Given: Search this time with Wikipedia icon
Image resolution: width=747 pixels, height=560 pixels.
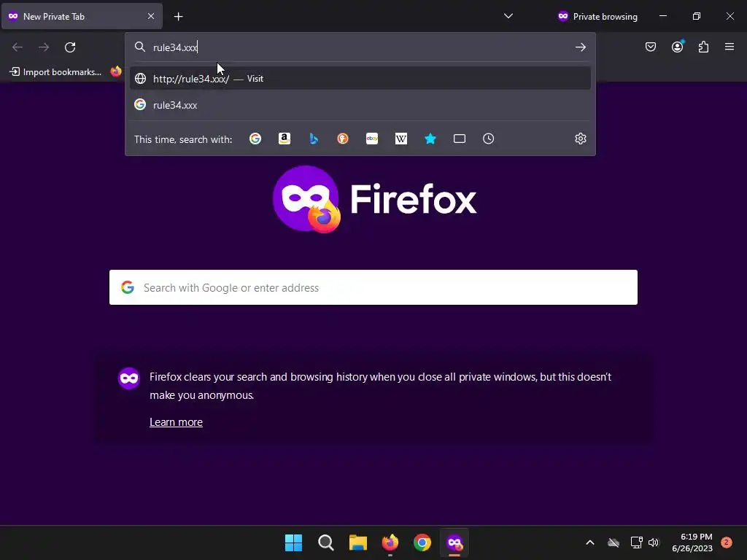Looking at the screenshot, I should 401,139.
